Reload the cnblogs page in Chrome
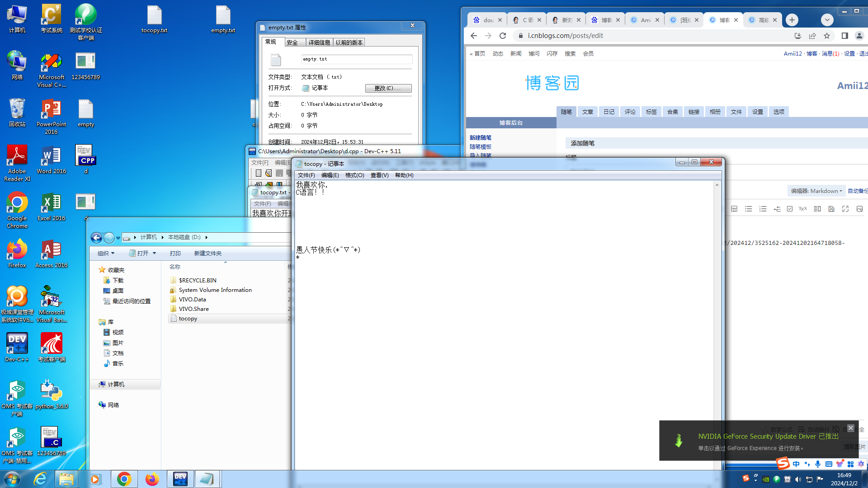The width and height of the screenshot is (868, 488). coord(503,36)
